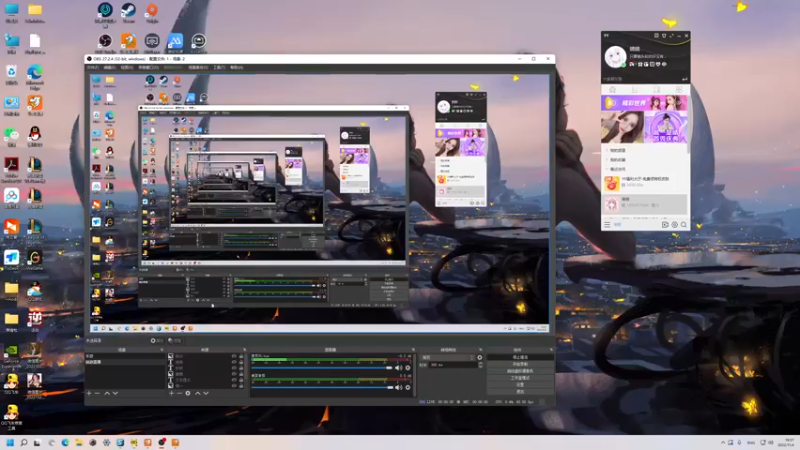Click Start Virtual Camera button
This screenshot has height=450, width=800.
click(520, 371)
